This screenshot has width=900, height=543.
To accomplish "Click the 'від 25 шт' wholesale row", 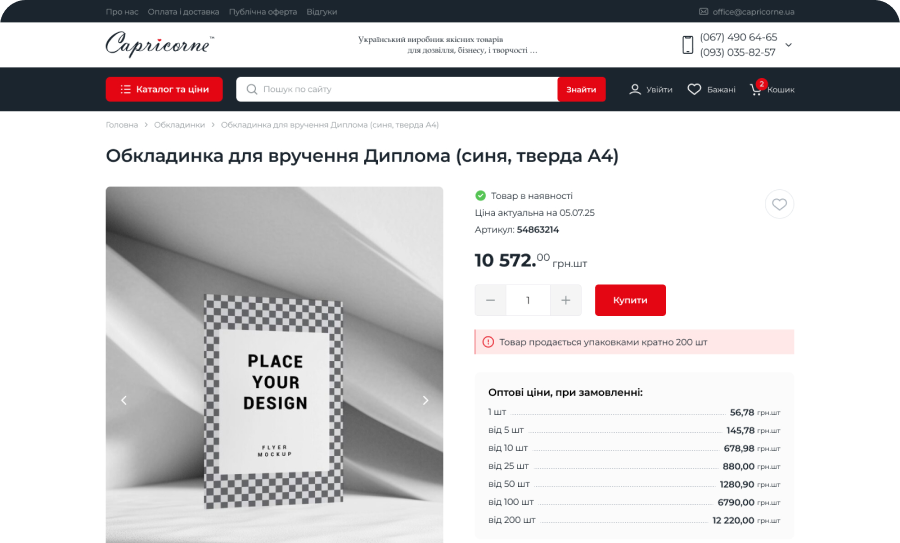I will pos(634,466).
